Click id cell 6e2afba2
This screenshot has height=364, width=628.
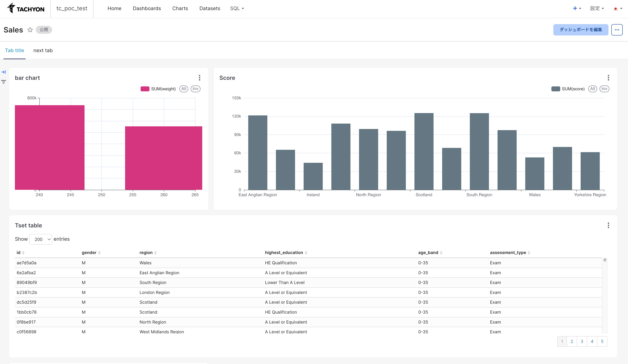[x=26, y=273]
